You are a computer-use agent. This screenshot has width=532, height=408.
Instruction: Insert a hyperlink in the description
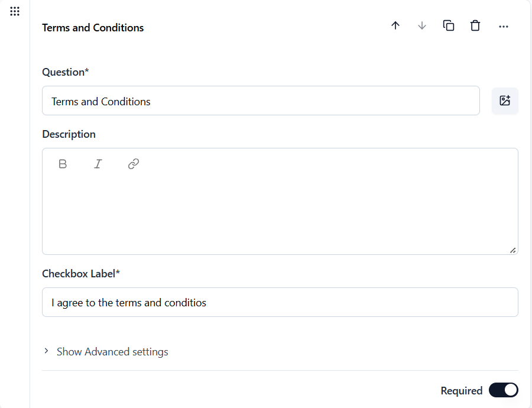(133, 164)
